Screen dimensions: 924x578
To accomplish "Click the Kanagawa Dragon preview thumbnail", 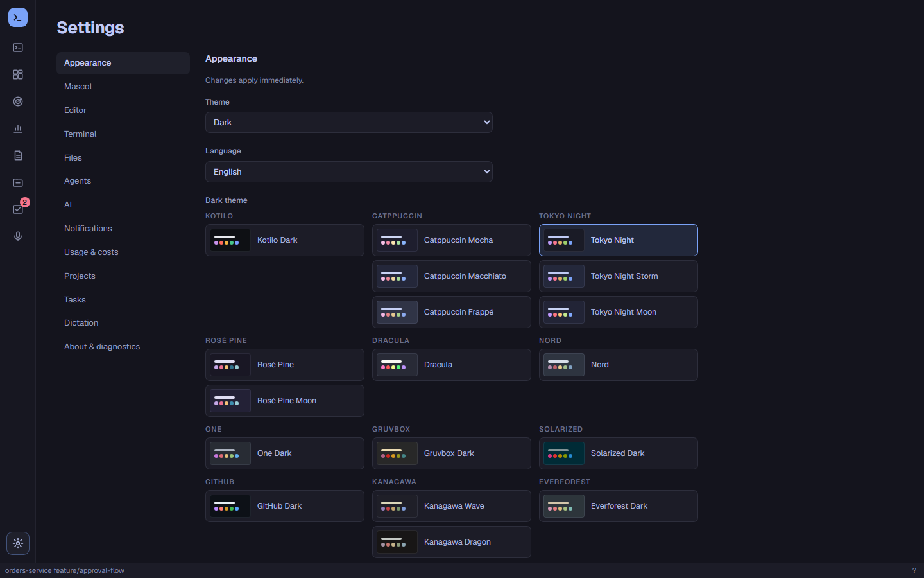I will tap(397, 542).
